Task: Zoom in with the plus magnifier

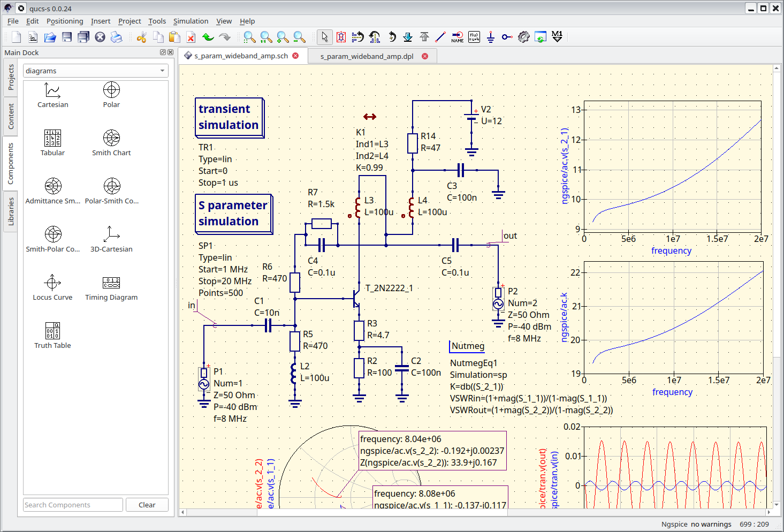Action: pyautogui.click(x=283, y=37)
